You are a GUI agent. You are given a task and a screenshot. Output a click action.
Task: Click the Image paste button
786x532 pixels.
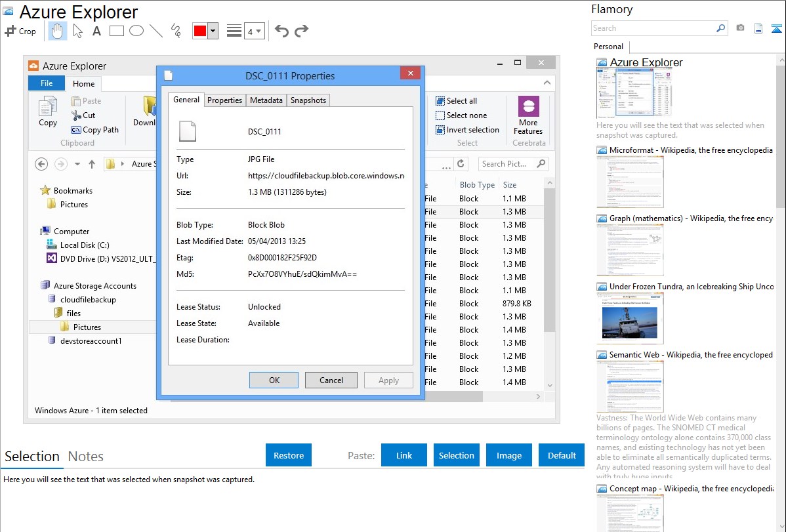tap(508, 455)
